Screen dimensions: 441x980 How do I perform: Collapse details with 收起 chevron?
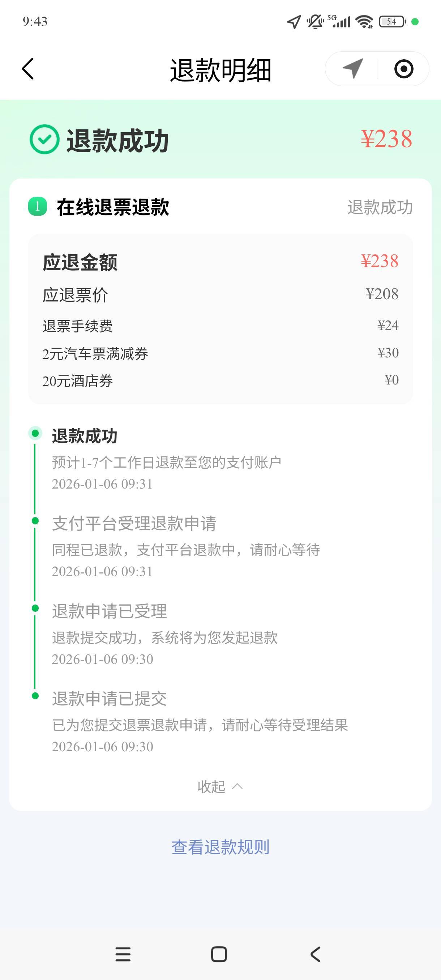pos(220,786)
